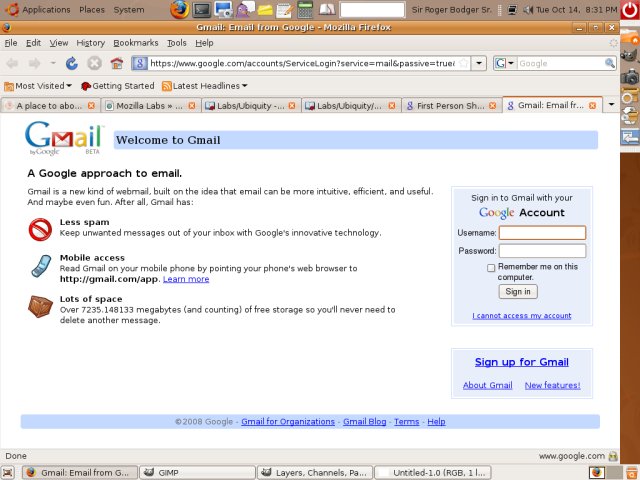640x480 pixels.
Task: Click the Back navigation arrow
Action: click(x=12, y=63)
